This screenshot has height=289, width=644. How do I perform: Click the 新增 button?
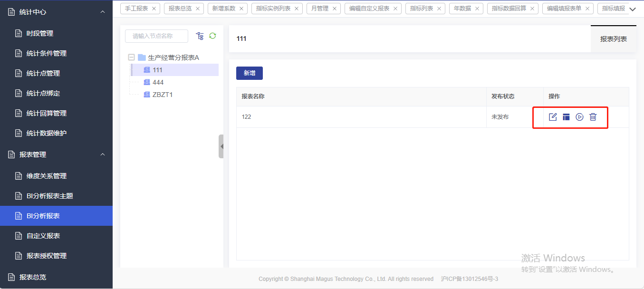250,73
